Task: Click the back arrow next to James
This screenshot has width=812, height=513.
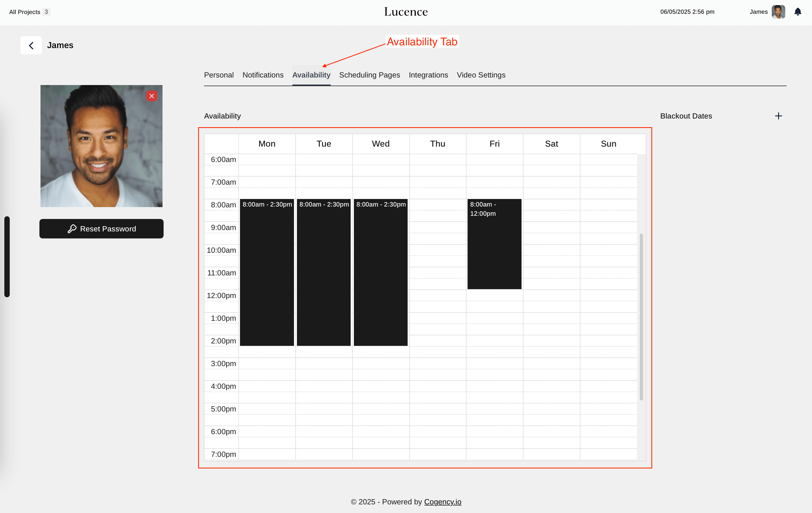Action: coord(31,45)
